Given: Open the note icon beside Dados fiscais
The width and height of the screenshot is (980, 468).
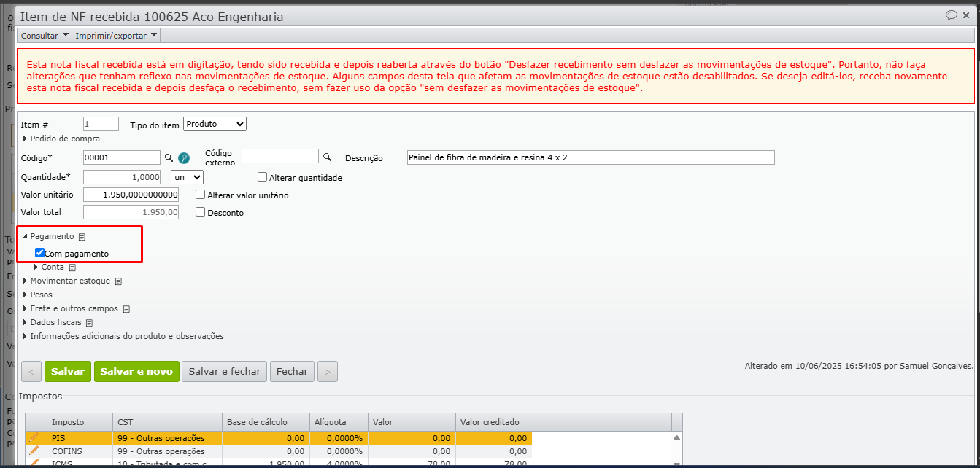Looking at the screenshot, I should tap(90, 323).
